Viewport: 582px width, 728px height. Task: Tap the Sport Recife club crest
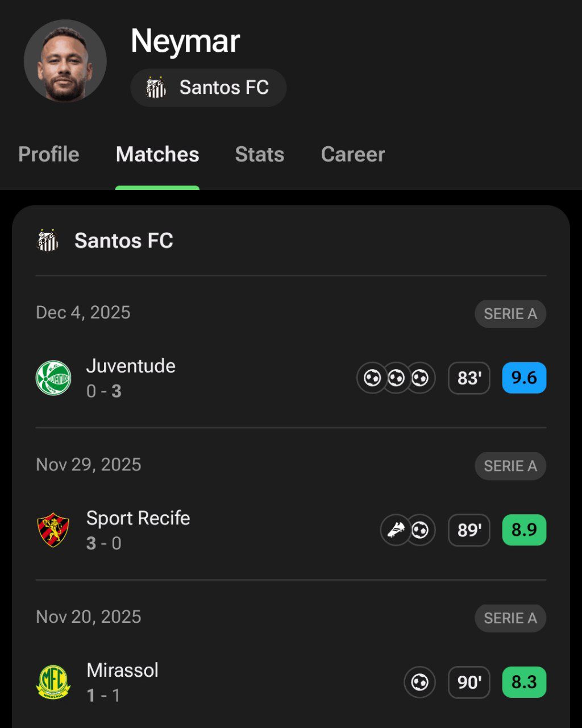click(x=53, y=530)
